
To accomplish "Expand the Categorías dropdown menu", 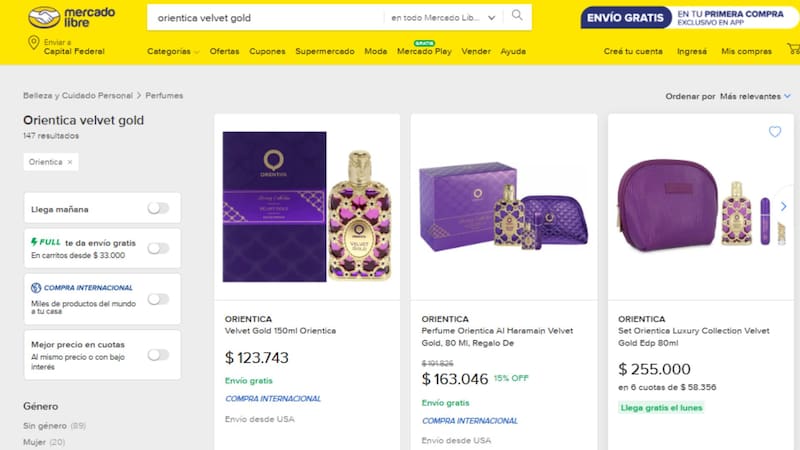I will click(x=173, y=51).
